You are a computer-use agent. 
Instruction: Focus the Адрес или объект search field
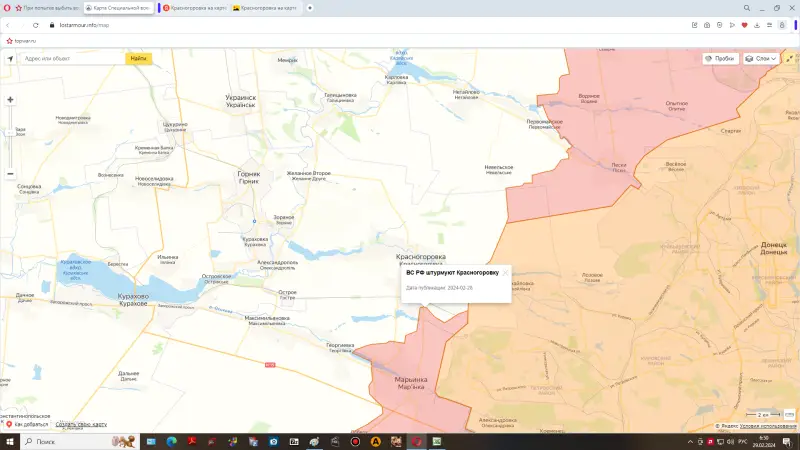point(72,59)
